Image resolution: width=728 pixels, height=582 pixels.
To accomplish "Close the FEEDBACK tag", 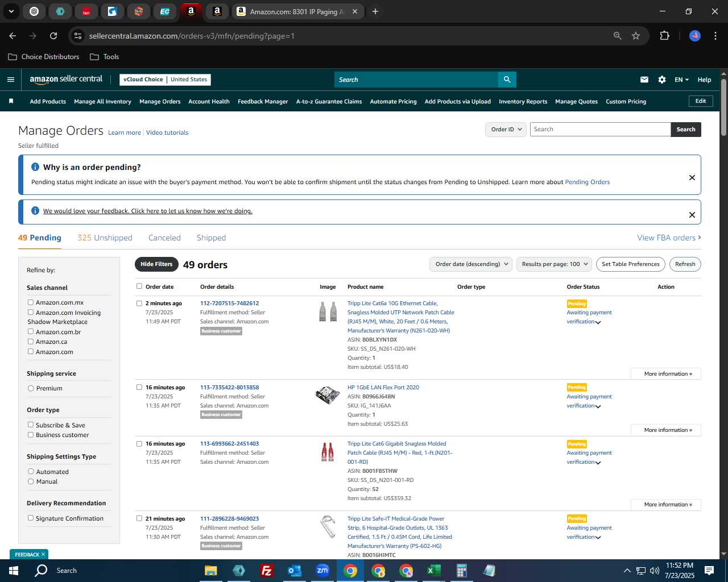I will pyautogui.click(x=43, y=554).
